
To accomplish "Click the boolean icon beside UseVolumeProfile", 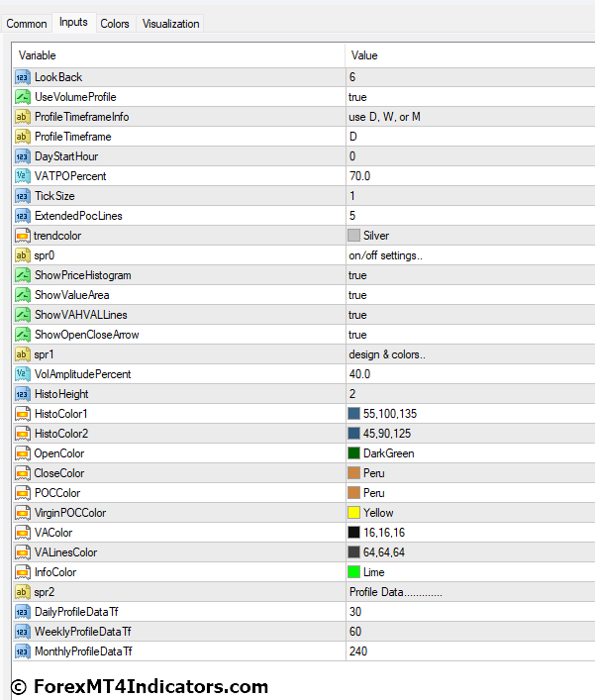I will click(x=23, y=97).
